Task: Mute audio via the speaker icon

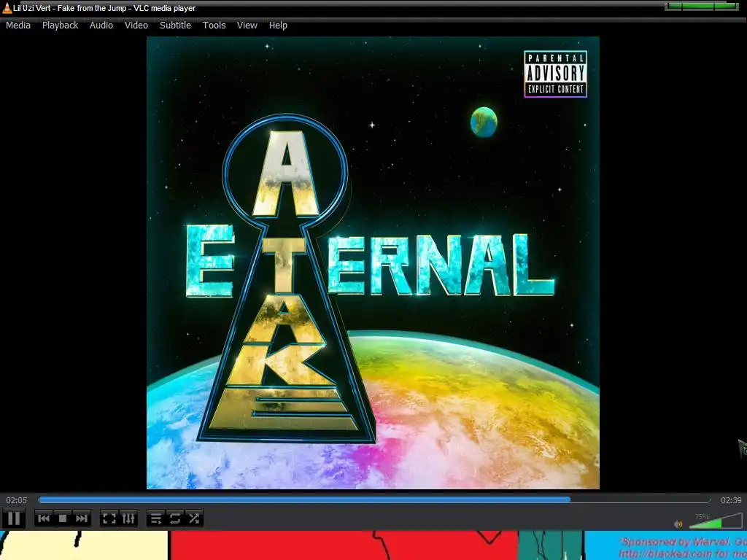Action: (678, 524)
